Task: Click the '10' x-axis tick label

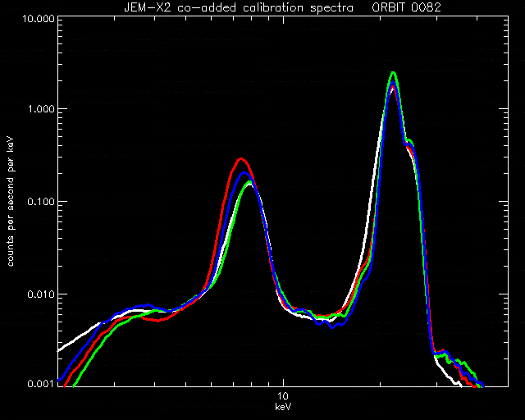Action: point(283,396)
